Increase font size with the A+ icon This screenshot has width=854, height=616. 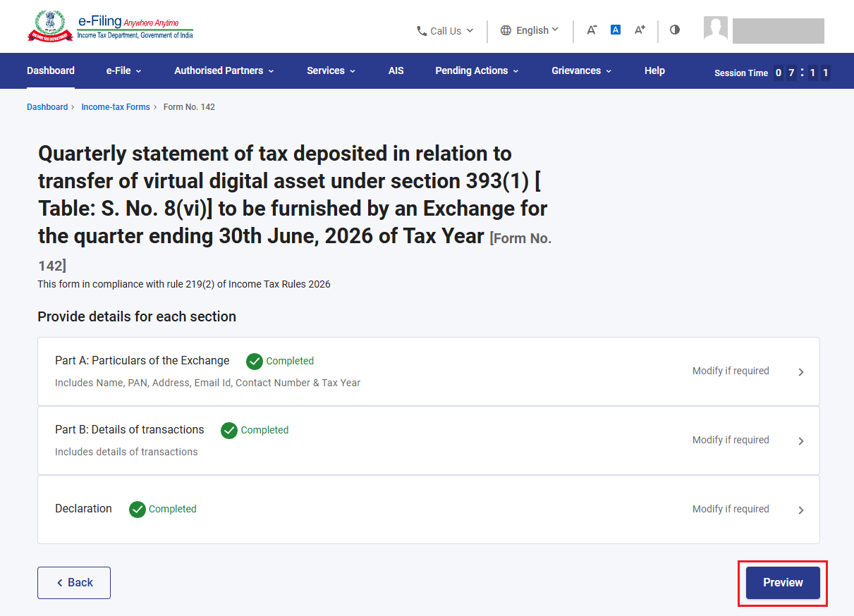click(640, 30)
